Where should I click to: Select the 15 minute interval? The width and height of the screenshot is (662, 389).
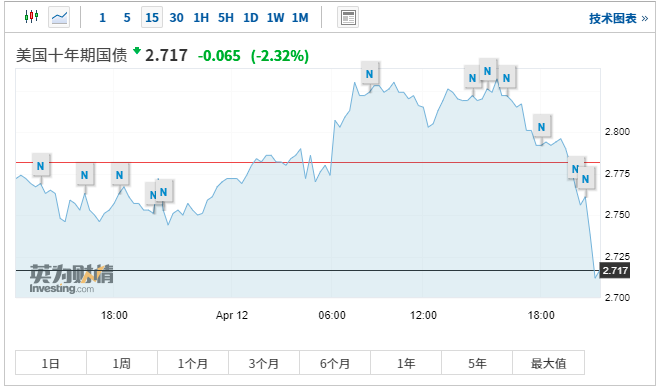pyautogui.click(x=152, y=18)
